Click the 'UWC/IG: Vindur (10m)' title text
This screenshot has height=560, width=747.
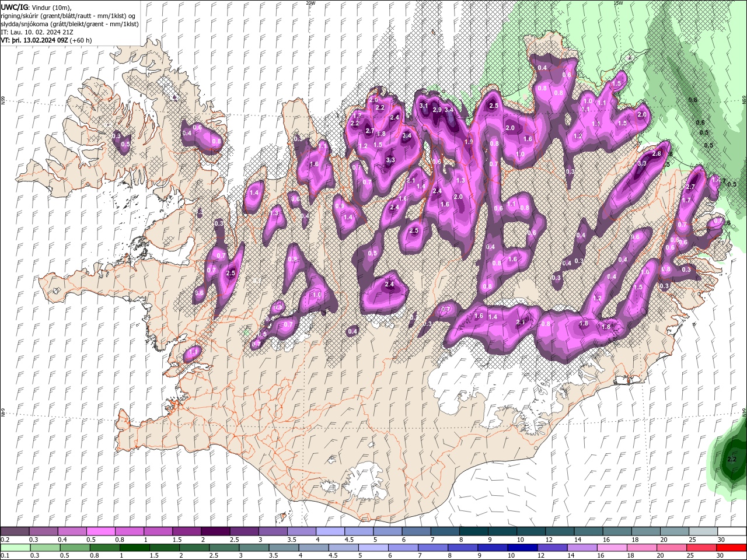(36, 7)
